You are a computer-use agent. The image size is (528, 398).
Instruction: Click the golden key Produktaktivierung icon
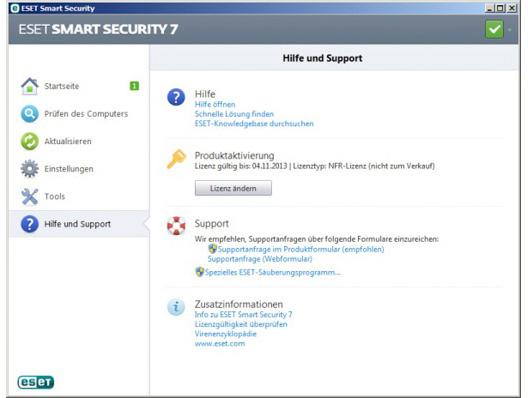[176, 159]
